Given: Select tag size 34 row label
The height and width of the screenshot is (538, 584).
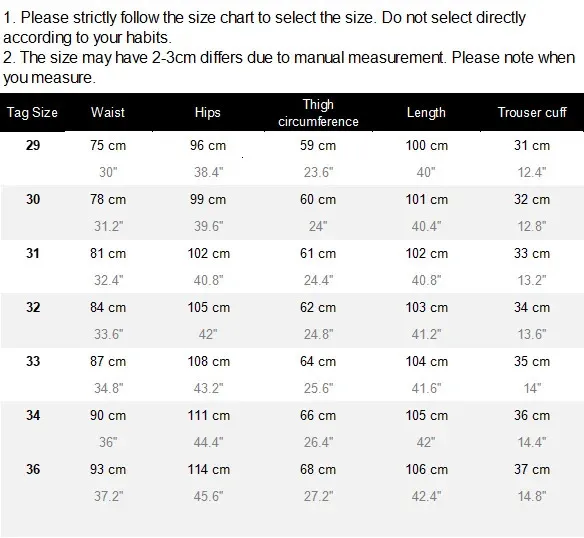Looking at the screenshot, I should pyautogui.click(x=33, y=415).
